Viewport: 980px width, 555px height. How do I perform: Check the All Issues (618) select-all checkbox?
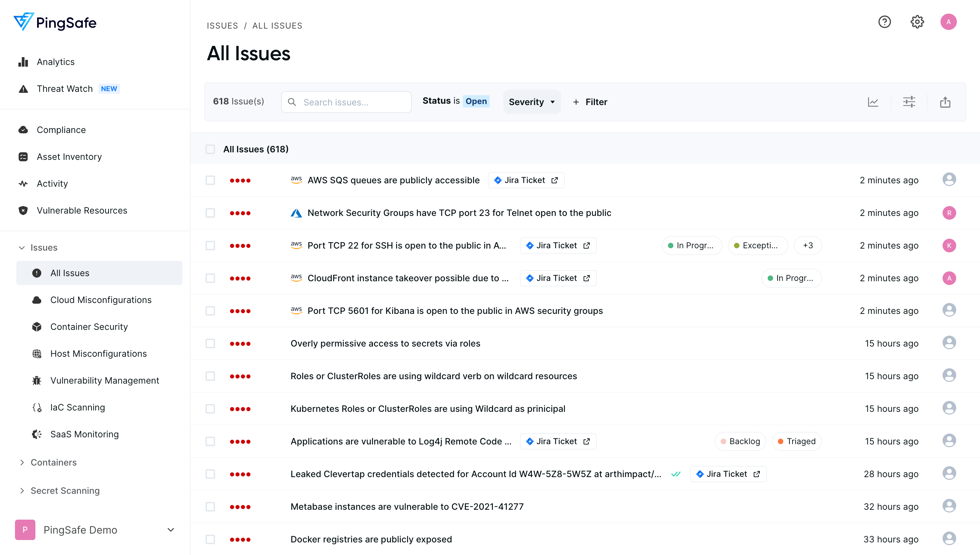[x=210, y=149]
